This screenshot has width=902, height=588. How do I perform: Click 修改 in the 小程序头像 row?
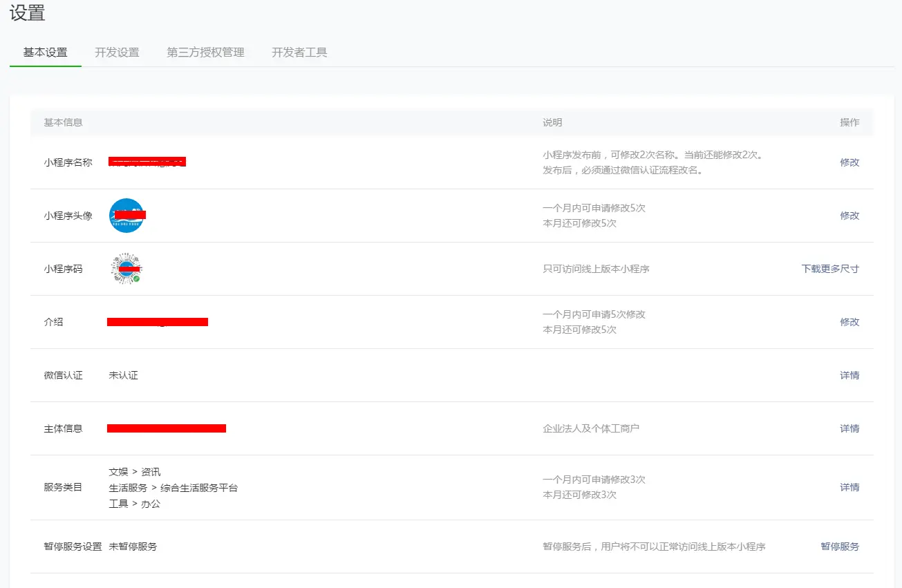pos(849,216)
